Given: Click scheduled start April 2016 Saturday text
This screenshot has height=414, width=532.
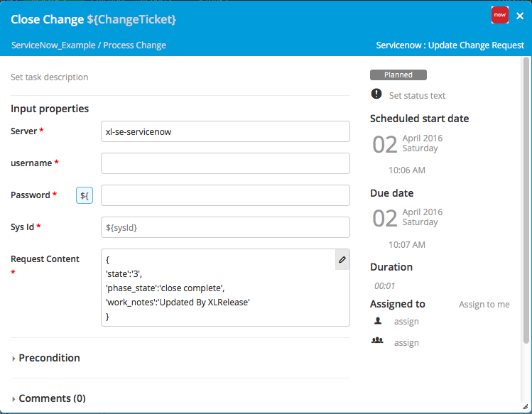Looking at the screenshot, I should (x=423, y=143).
